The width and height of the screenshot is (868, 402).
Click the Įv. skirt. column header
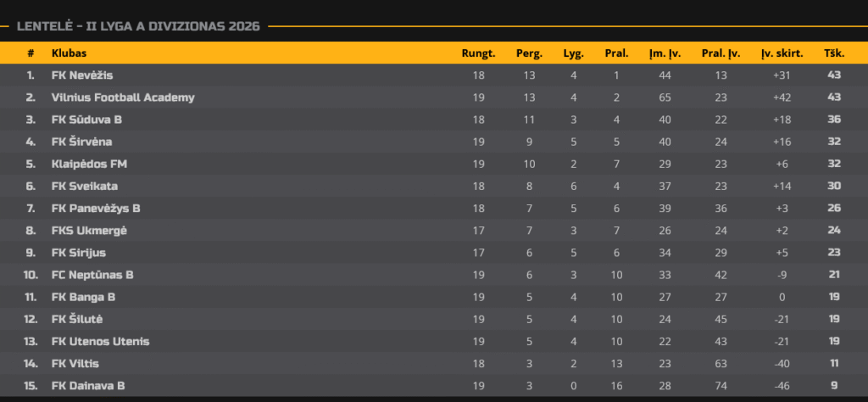[782, 53]
